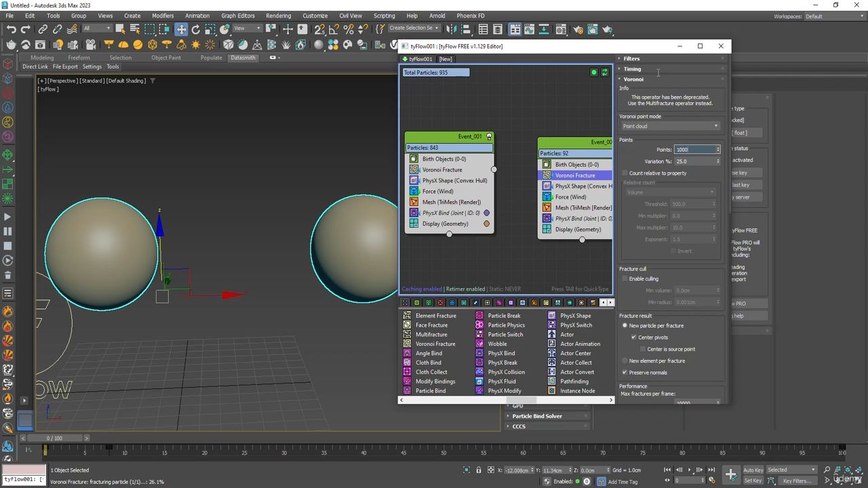Expand the Particle Bind Solver rollout
This screenshot has height=488, width=868.
point(537,416)
